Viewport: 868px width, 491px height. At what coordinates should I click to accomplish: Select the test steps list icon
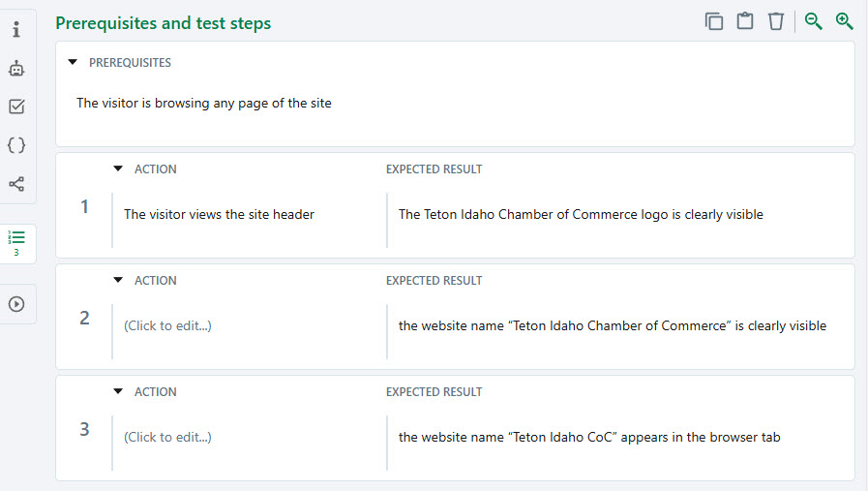(16, 242)
